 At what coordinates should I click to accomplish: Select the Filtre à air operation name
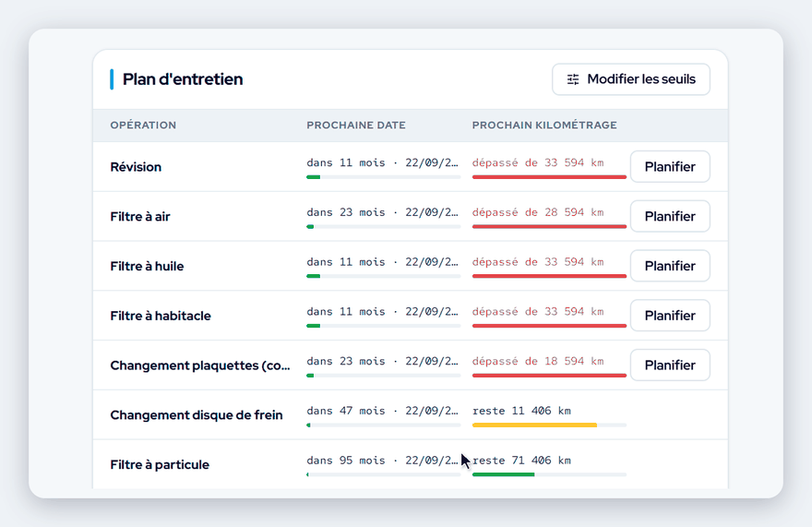click(x=140, y=217)
